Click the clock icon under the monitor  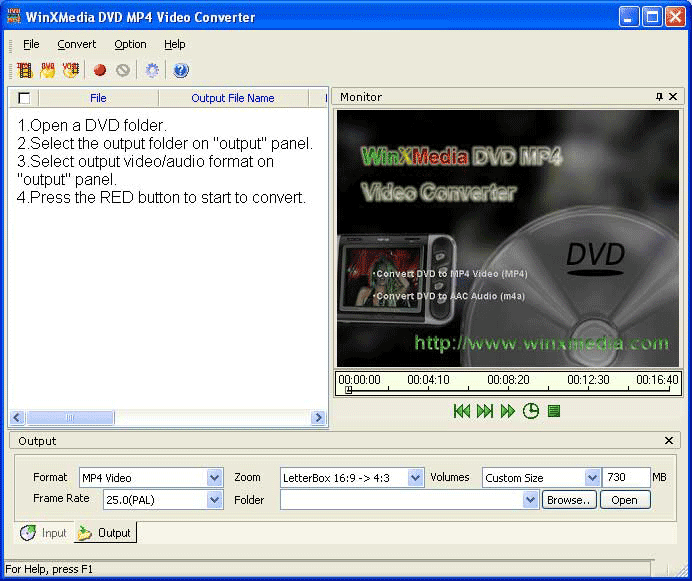click(x=531, y=411)
